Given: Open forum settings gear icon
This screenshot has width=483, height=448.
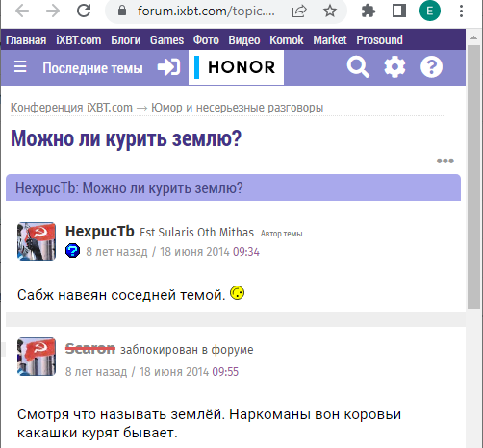Looking at the screenshot, I should [x=394, y=67].
